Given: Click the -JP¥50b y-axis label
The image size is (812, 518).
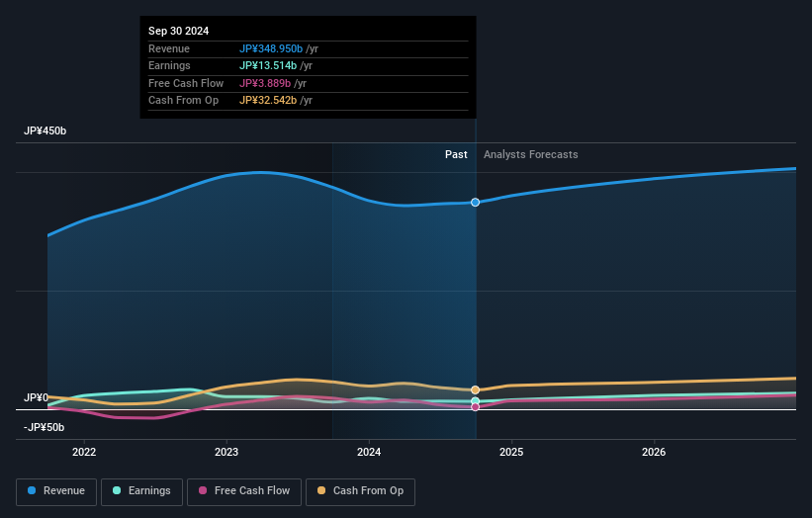Looking at the screenshot, I should 45,427.
